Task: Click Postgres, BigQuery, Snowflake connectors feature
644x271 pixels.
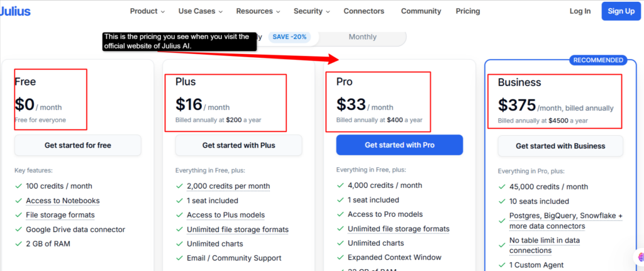Action: tap(566, 221)
